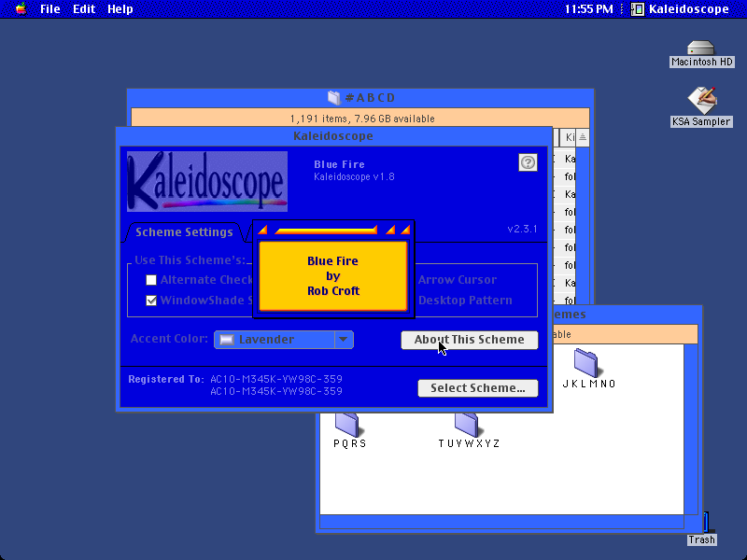
Task: Click the 'Ki' column header in list window
Action: 568,137
